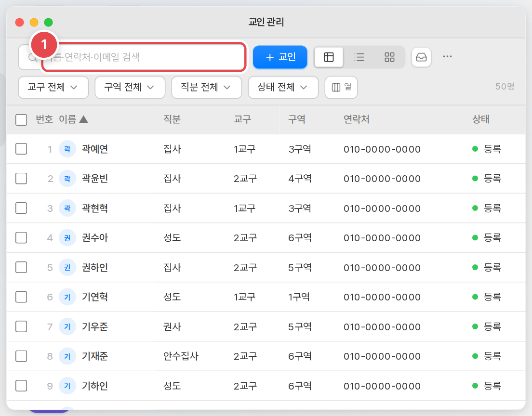Select the name 곽윤빈

(x=95, y=178)
